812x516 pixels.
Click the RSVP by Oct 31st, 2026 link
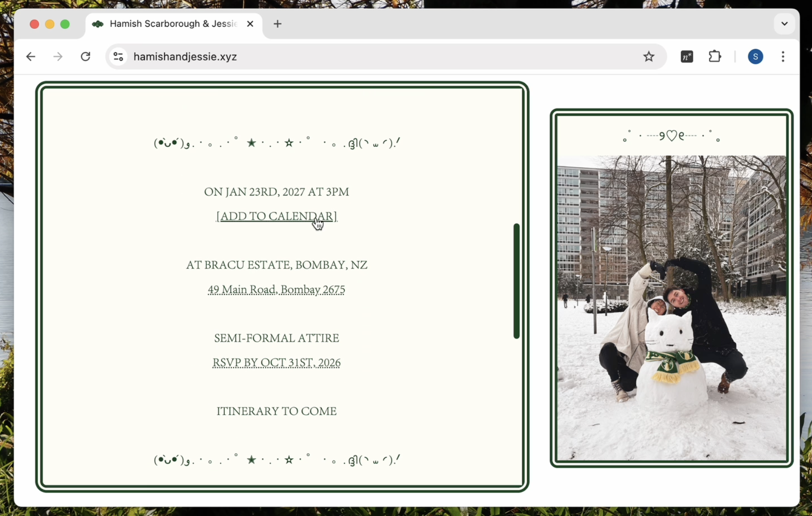click(x=277, y=363)
